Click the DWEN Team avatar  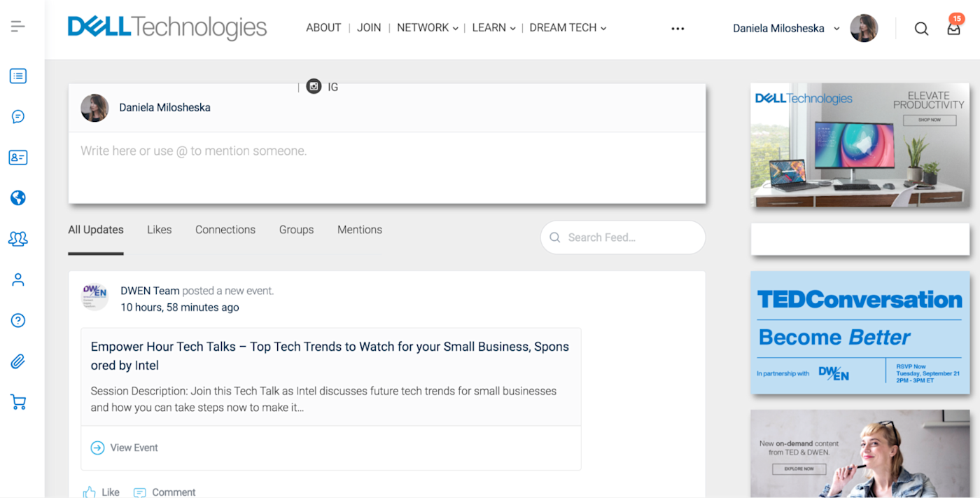tap(94, 297)
